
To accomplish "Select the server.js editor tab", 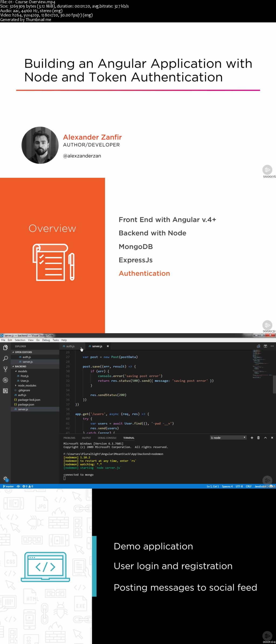I will pyautogui.click(x=97, y=346).
